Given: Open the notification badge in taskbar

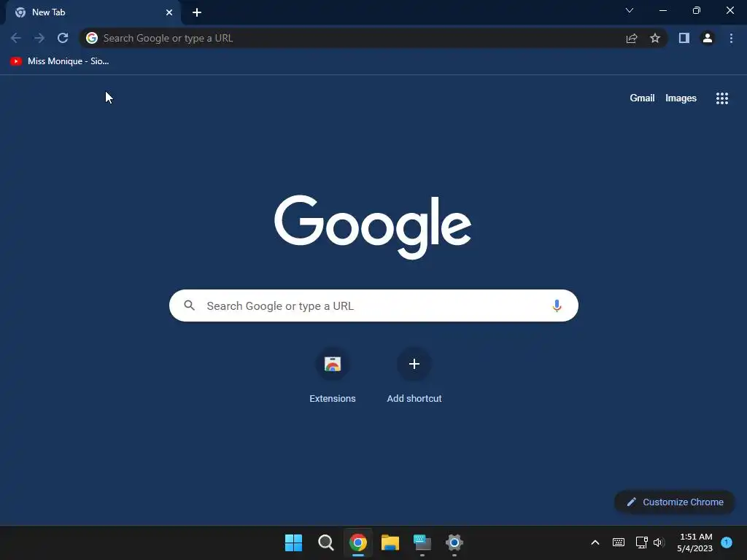Looking at the screenshot, I should tap(727, 542).
